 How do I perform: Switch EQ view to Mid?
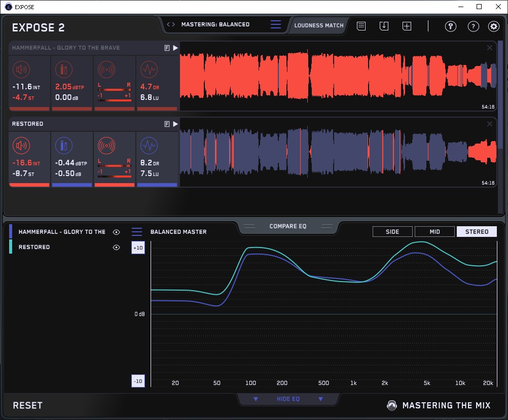pos(434,232)
